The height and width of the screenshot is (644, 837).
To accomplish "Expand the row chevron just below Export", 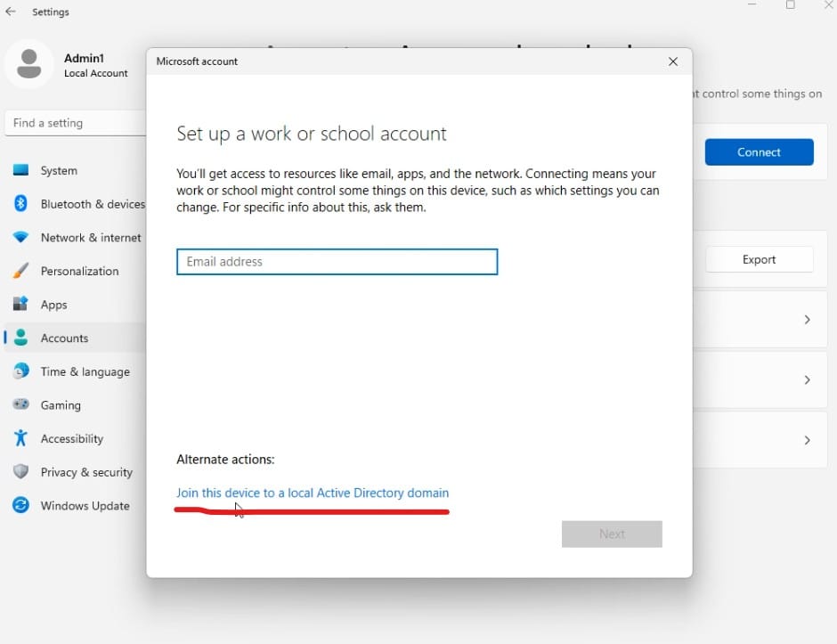I will [x=807, y=320].
